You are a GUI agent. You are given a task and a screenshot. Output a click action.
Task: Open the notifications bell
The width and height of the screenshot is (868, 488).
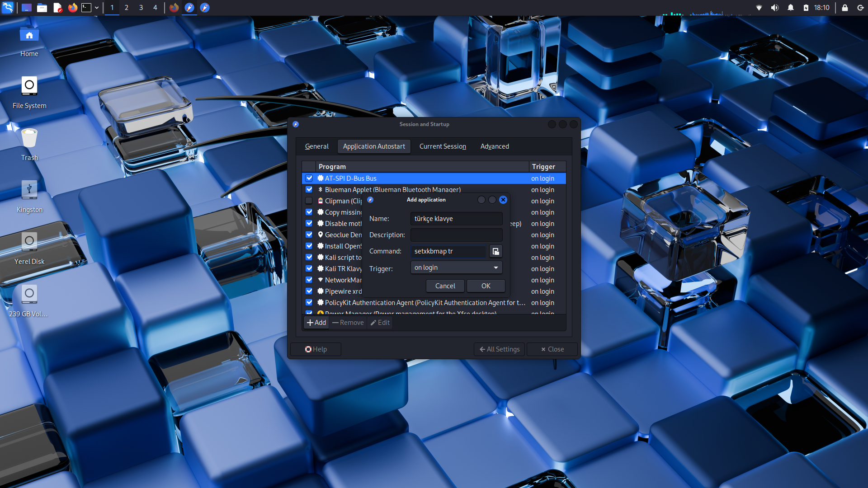tap(791, 8)
